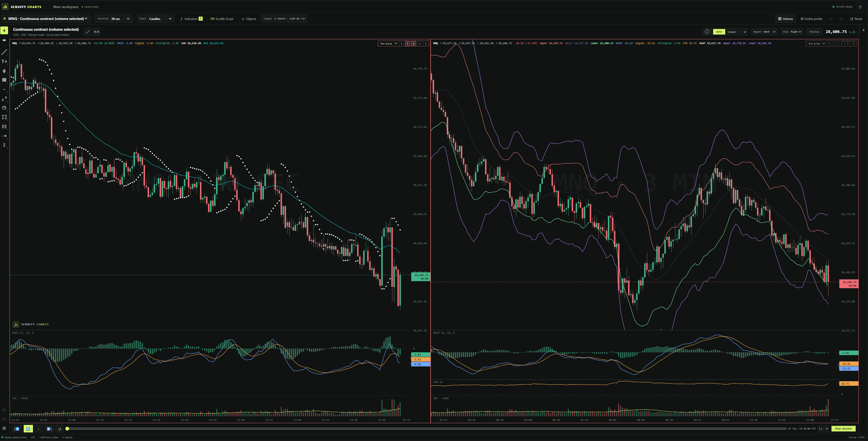This screenshot has width=868, height=441.
Task: Open the Layout 2 charts dropdown
Action: click(x=284, y=19)
